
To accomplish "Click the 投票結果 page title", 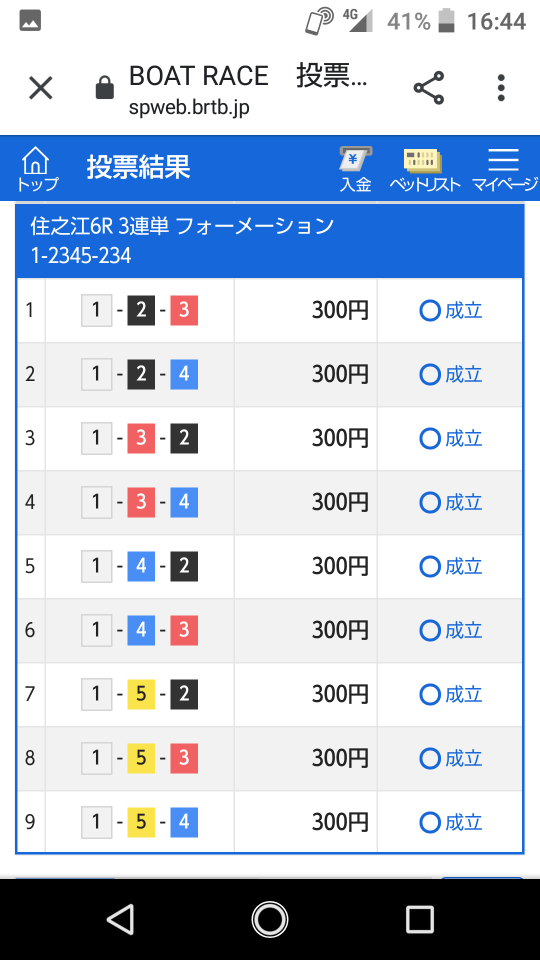I will tap(138, 167).
